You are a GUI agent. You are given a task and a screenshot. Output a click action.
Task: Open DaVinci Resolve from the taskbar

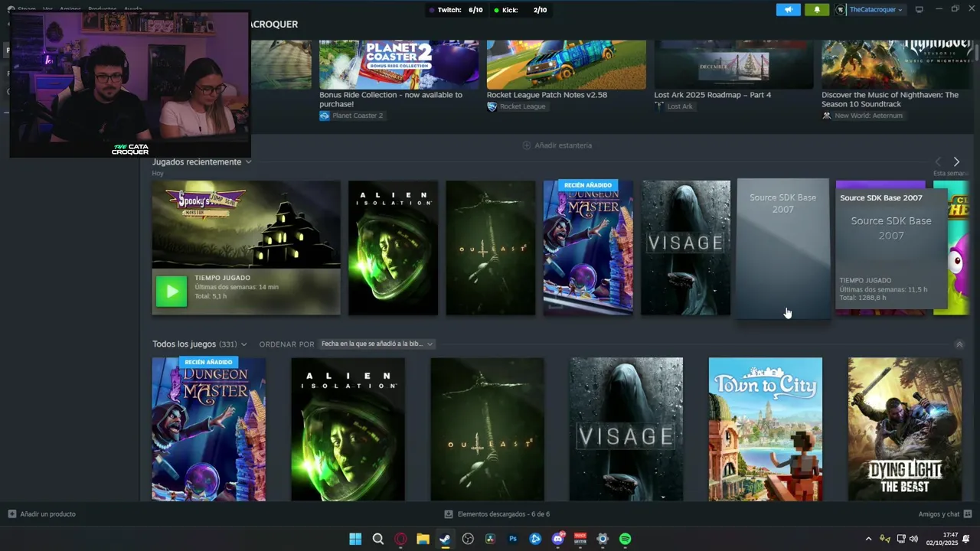click(x=490, y=539)
